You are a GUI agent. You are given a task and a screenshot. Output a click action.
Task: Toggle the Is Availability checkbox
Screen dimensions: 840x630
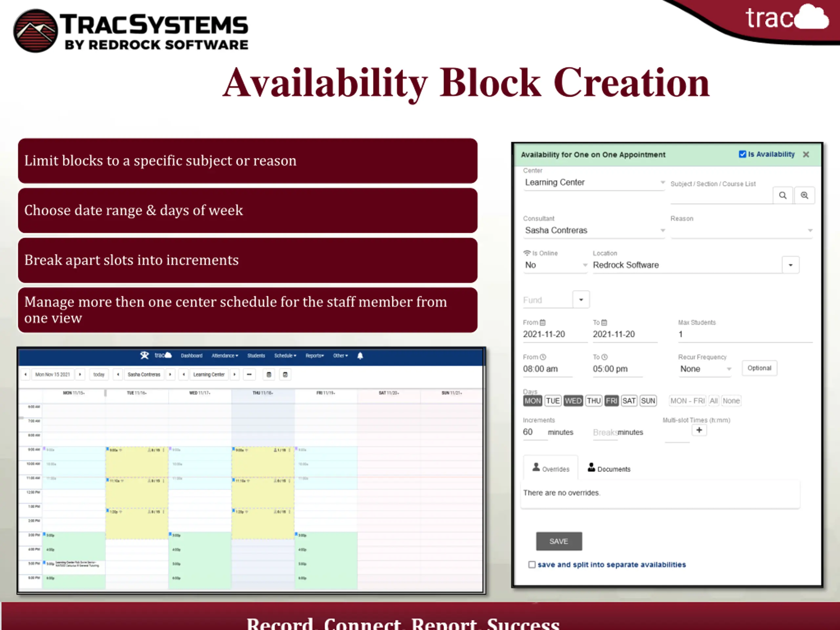[x=743, y=154]
